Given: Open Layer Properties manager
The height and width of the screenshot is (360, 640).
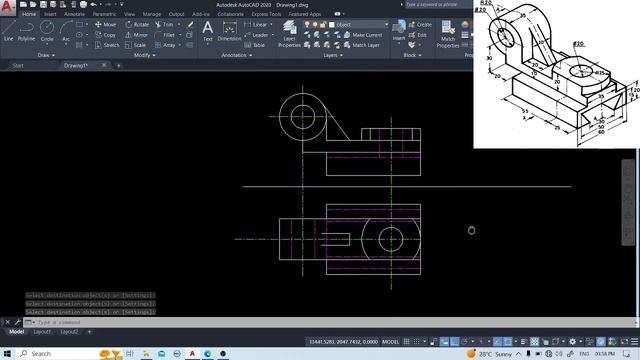Looking at the screenshot, I should (x=289, y=34).
